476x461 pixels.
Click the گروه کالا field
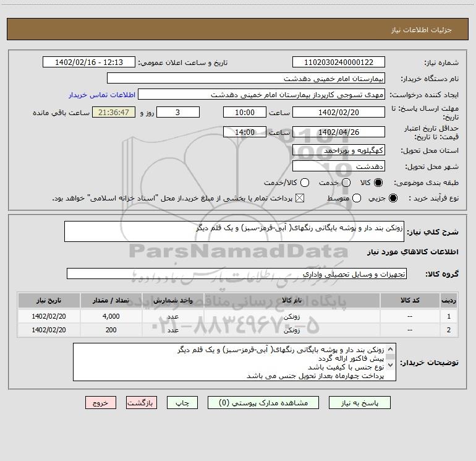(x=237, y=274)
